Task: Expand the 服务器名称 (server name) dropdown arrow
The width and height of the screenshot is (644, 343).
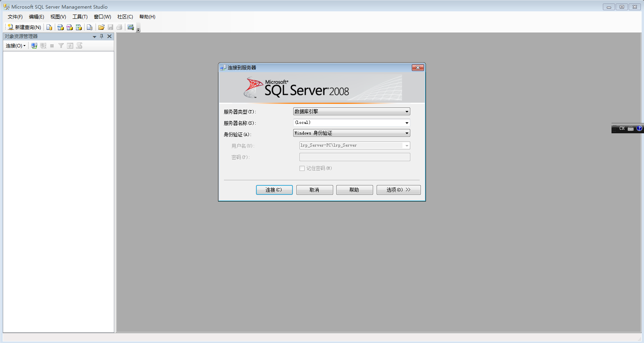Action: click(407, 123)
